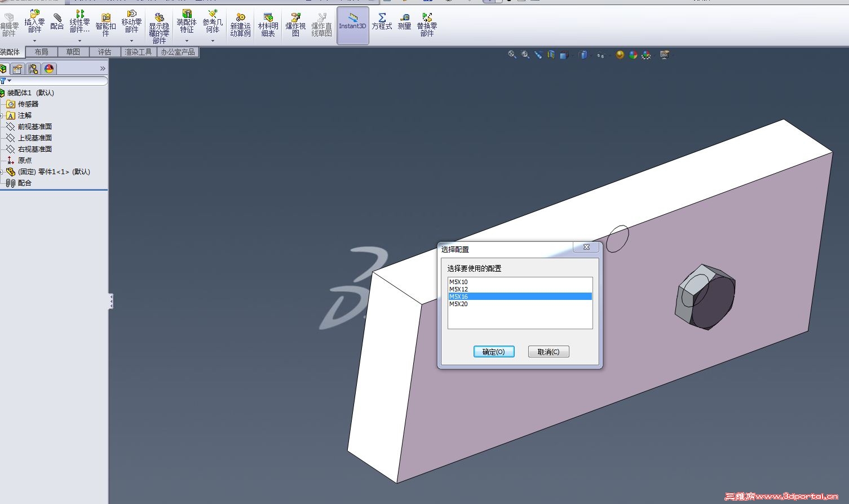Open the 办公室产品 (Office Products) tab
This screenshot has height=504, width=849.
pyautogui.click(x=178, y=52)
